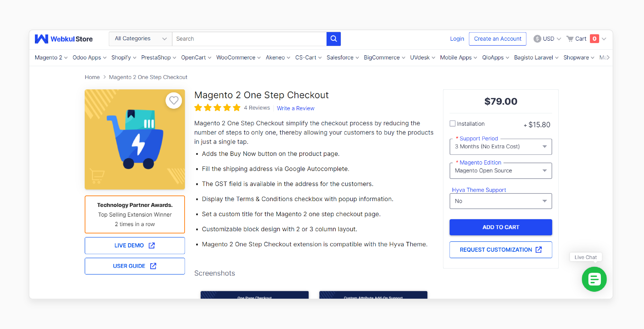Screen dimensions: 644x329
Task: Click the 4 Reviews link
Action: (x=257, y=108)
